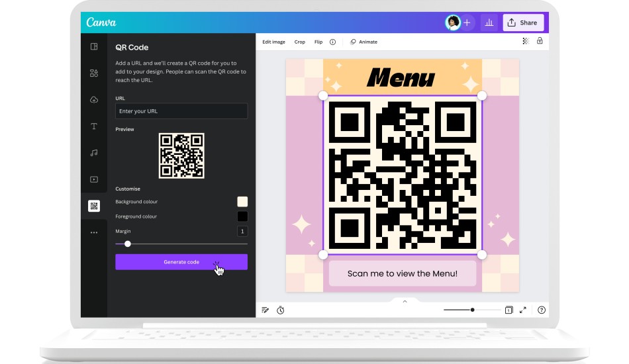The width and height of the screenshot is (629, 364).
Task: Click the image info icon
Action: click(x=332, y=42)
